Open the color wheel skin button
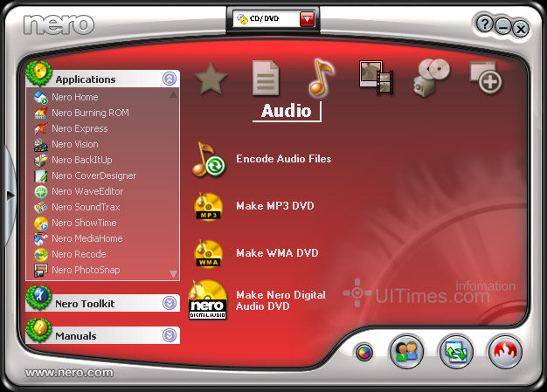The width and height of the screenshot is (547, 392). (364, 353)
